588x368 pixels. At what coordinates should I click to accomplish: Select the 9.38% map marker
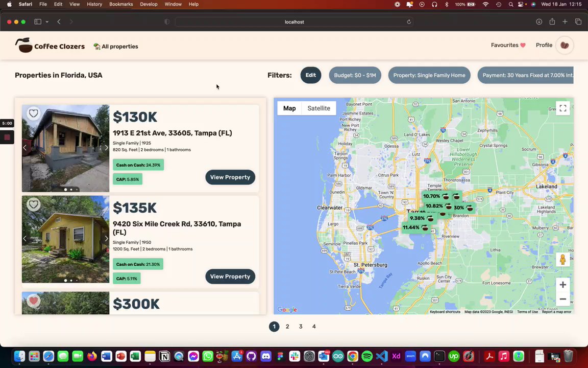(422, 218)
